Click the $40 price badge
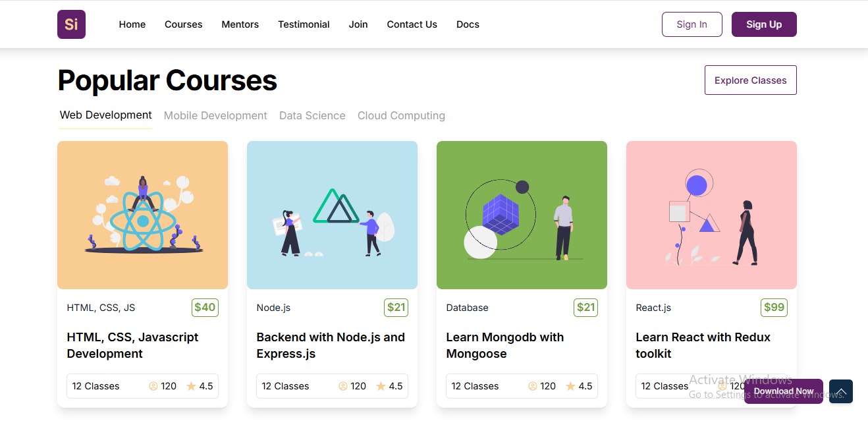This screenshot has width=868, height=421. (x=205, y=308)
